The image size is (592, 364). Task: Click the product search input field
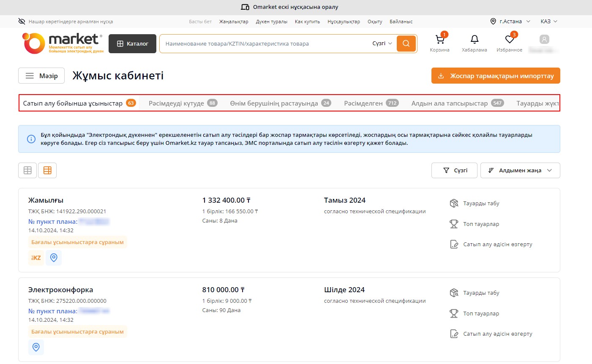click(264, 43)
